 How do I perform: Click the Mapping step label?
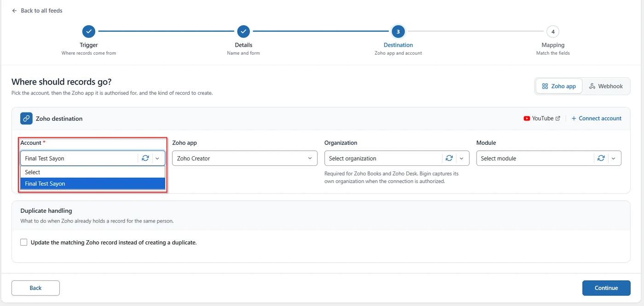click(x=553, y=45)
